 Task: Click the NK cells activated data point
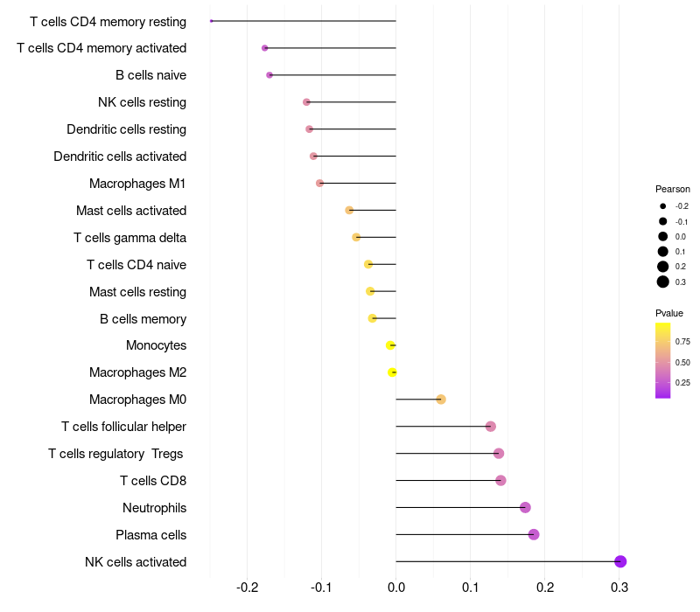(620, 561)
